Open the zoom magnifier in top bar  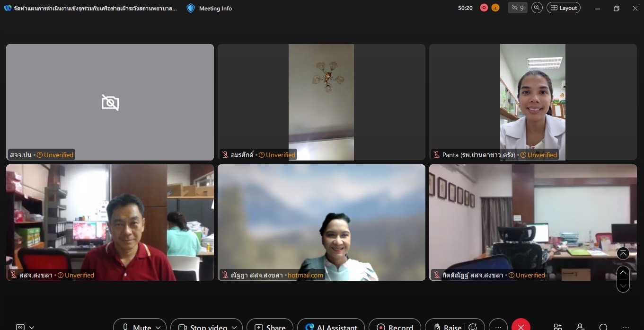tap(537, 8)
